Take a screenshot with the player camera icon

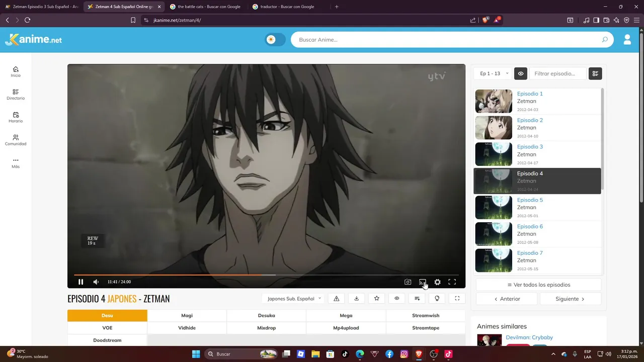click(408, 282)
